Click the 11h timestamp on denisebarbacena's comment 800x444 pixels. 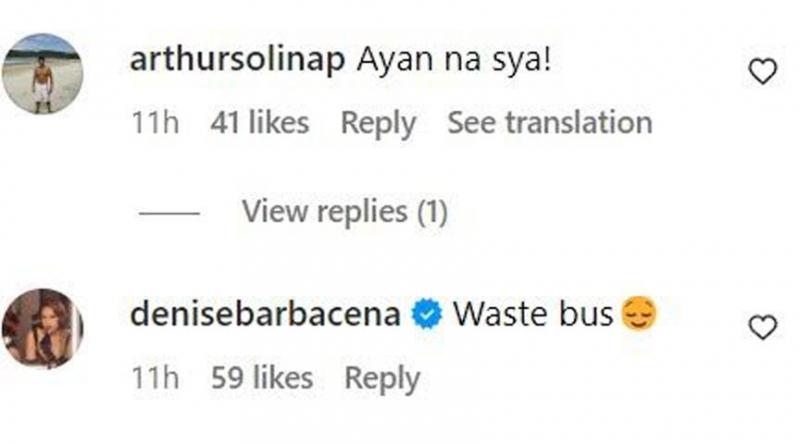pos(155,378)
